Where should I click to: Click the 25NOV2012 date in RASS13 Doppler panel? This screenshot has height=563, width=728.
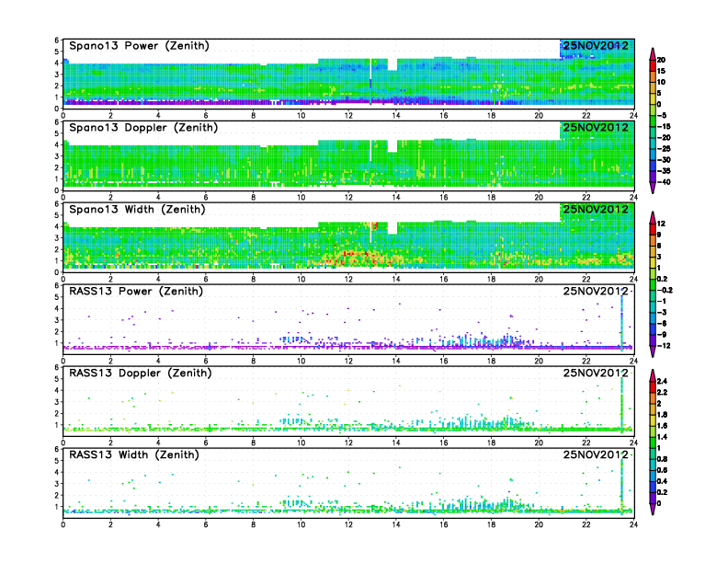(596, 373)
